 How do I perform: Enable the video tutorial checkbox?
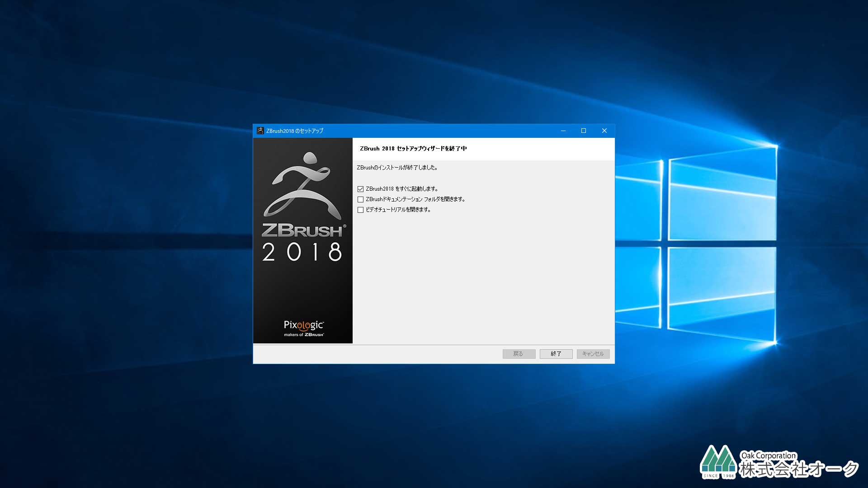[x=360, y=210]
